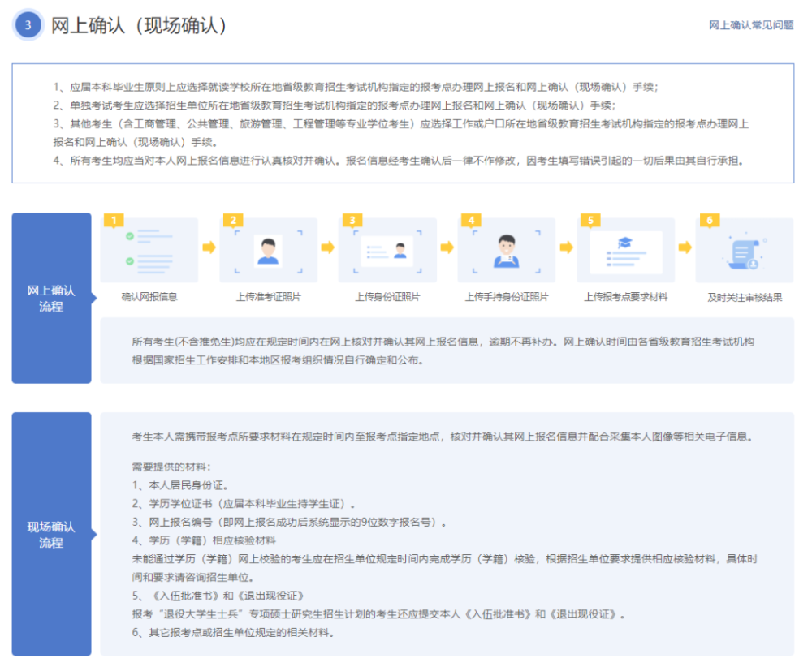This screenshot has height=667, width=812.
Task: Select the 网上确认流程 side tab
Action: (x=52, y=298)
